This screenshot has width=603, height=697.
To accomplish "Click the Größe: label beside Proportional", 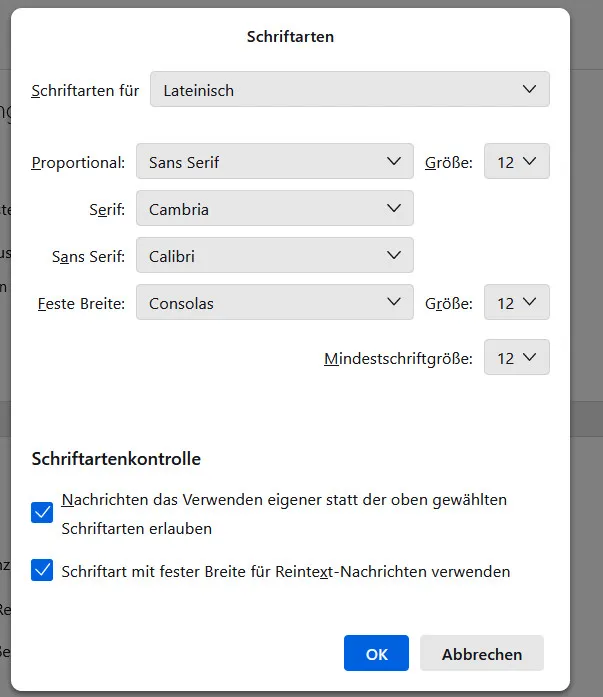I will tap(449, 163).
